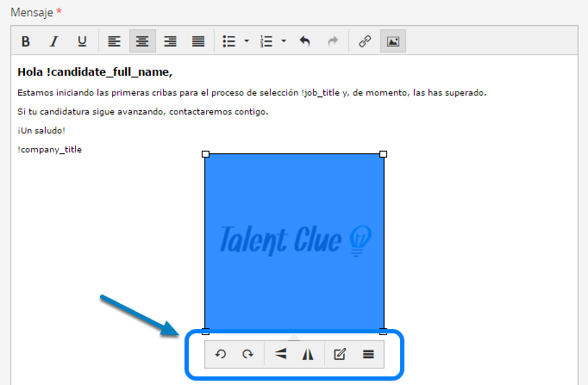Align text to the left
This screenshot has height=385, width=588.
point(115,41)
